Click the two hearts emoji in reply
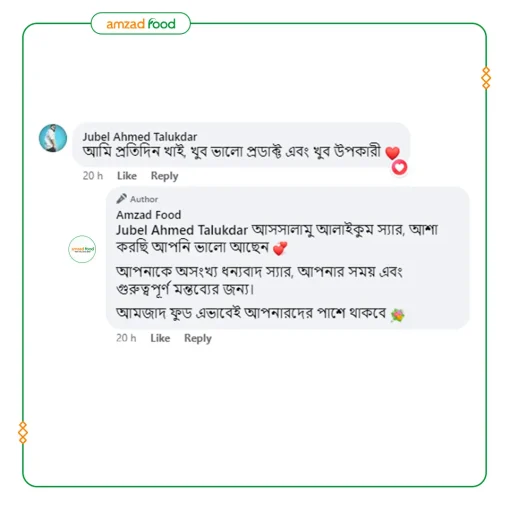 coord(280,248)
